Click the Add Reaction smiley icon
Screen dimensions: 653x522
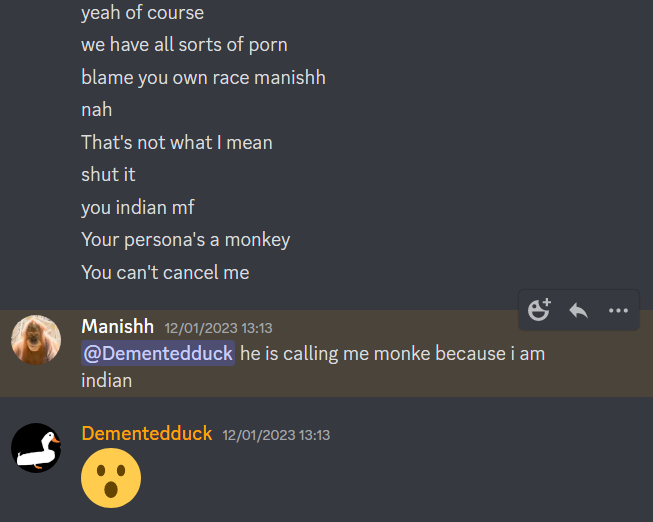coord(539,310)
